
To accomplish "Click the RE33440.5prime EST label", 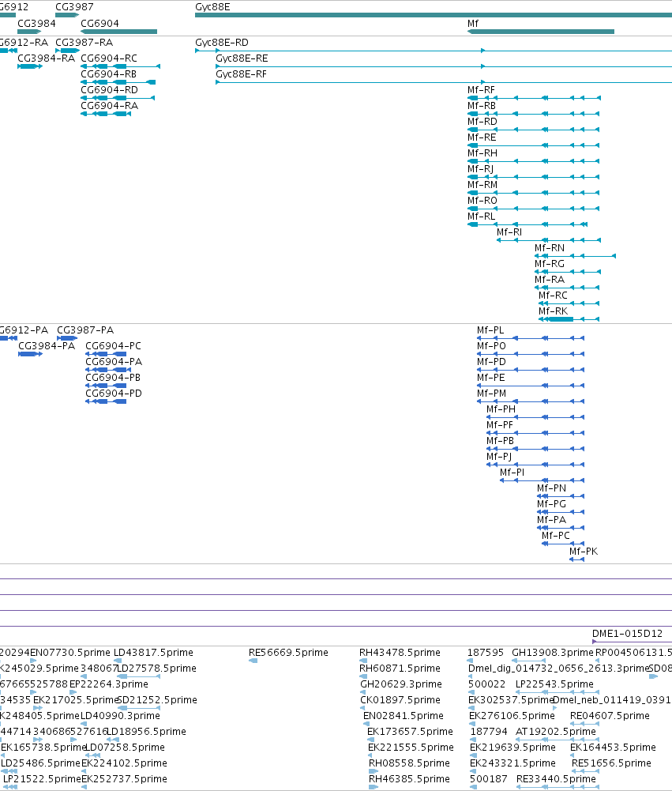I will (556, 779).
